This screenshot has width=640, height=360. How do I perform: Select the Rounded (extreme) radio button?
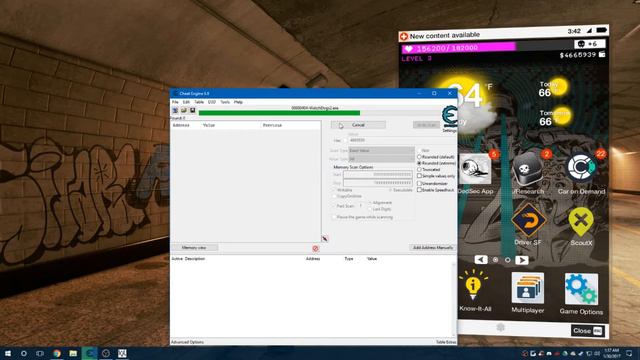[x=419, y=163]
